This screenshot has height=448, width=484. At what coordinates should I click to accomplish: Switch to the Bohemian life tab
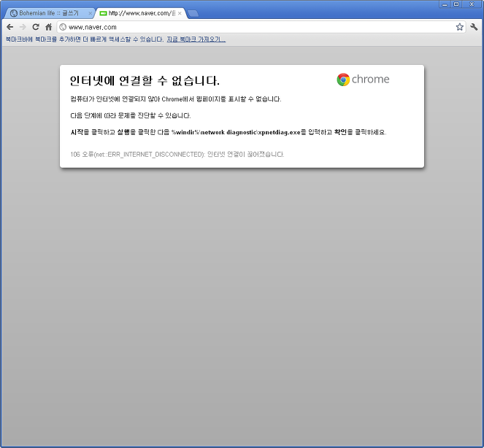(x=50, y=13)
